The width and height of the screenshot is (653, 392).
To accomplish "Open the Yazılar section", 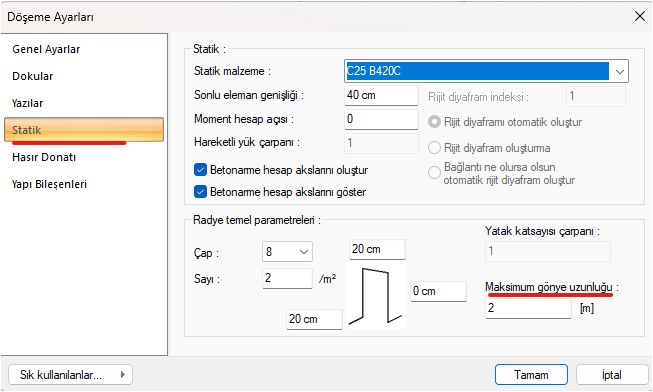I will (27, 103).
